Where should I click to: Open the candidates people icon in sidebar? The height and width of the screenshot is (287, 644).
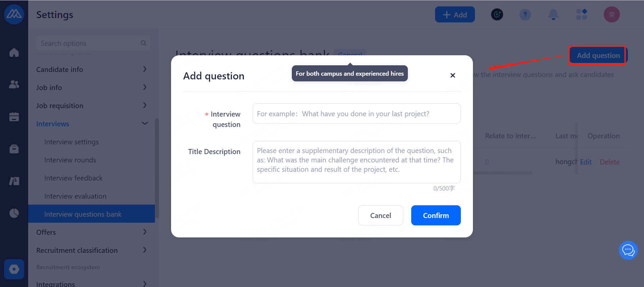[14, 84]
